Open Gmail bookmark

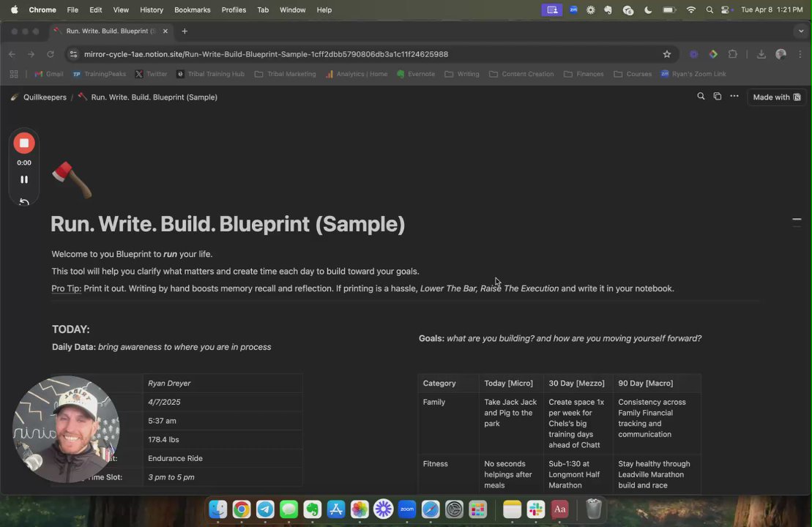pyautogui.click(x=48, y=74)
